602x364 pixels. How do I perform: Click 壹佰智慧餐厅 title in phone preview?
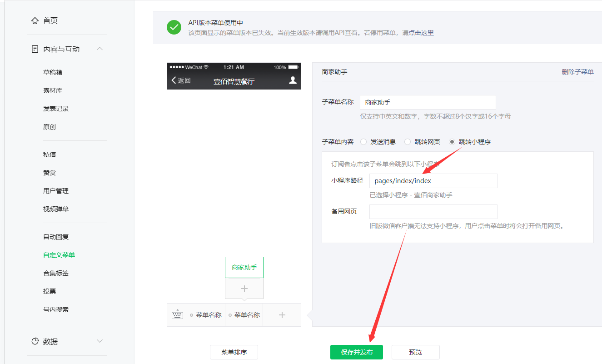point(234,82)
